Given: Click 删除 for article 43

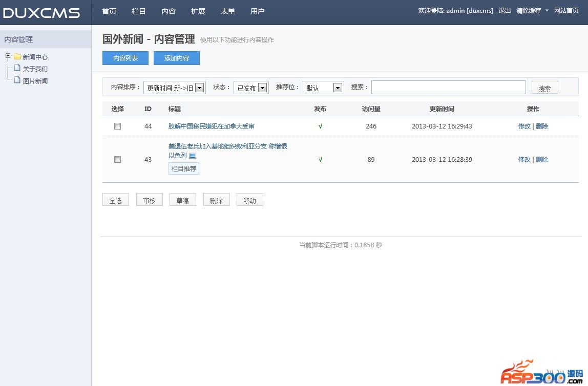Looking at the screenshot, I should pyautogui.click(x=542, y=160).
